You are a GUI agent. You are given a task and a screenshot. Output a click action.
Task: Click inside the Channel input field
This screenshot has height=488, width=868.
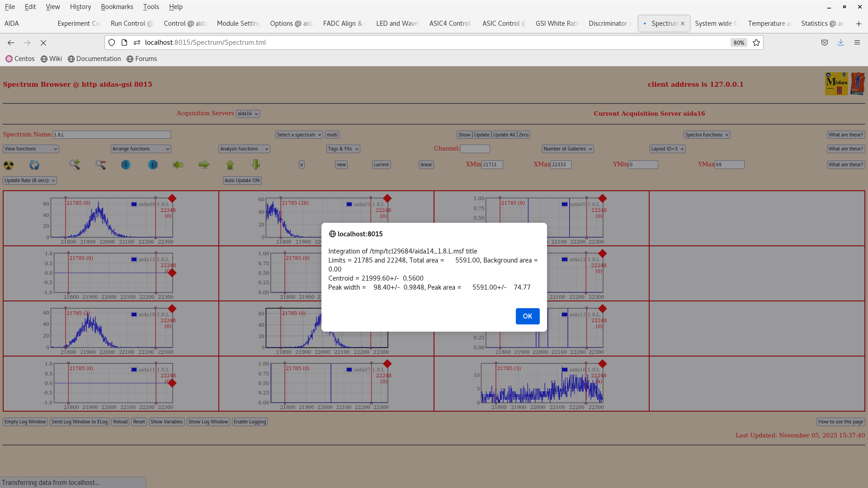point(475,149)
